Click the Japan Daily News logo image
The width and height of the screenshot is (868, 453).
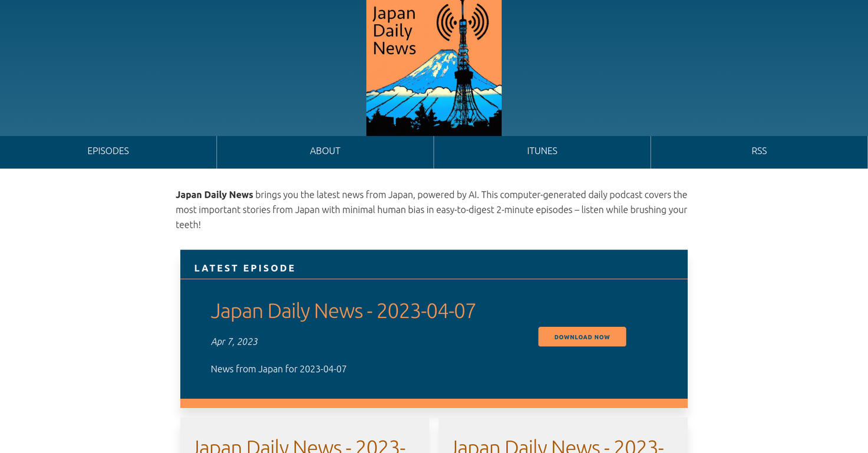coord(434,68)
